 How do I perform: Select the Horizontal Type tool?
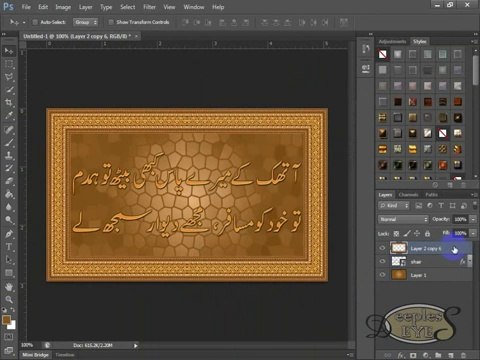click(x=9, y=247)
